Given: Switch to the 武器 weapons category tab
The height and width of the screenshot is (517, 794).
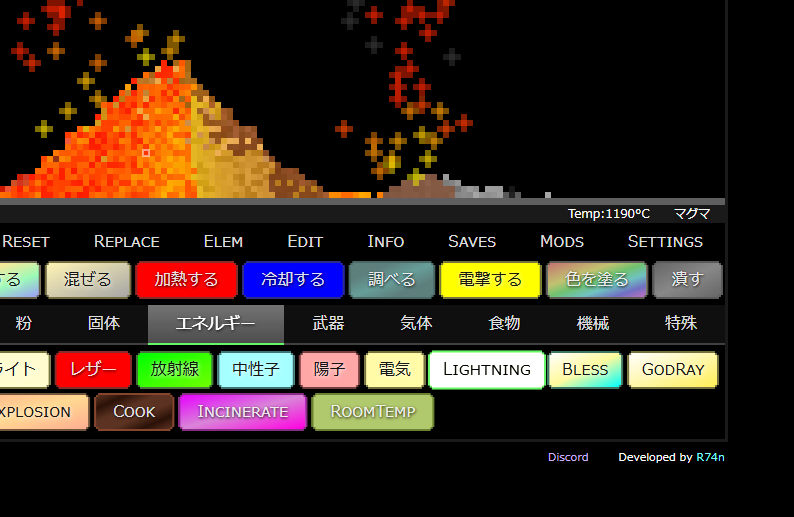Looking at the screenshot, I should point(328,323).
